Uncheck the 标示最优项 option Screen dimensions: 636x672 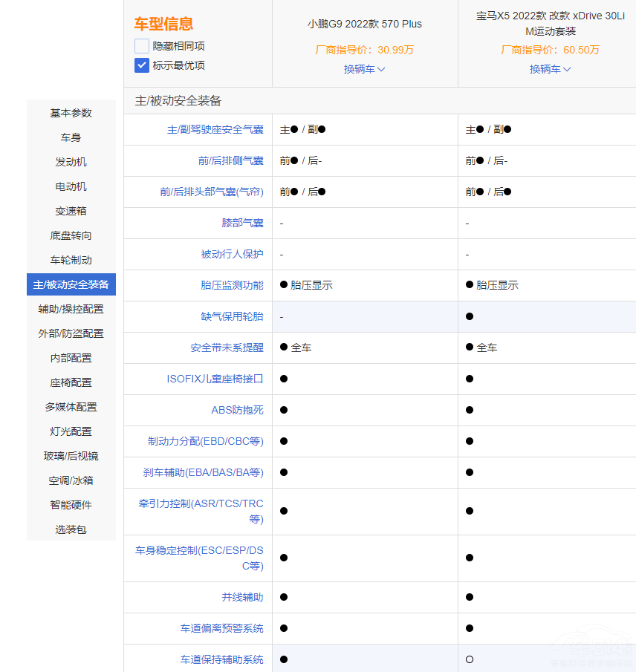click(141, 65)
